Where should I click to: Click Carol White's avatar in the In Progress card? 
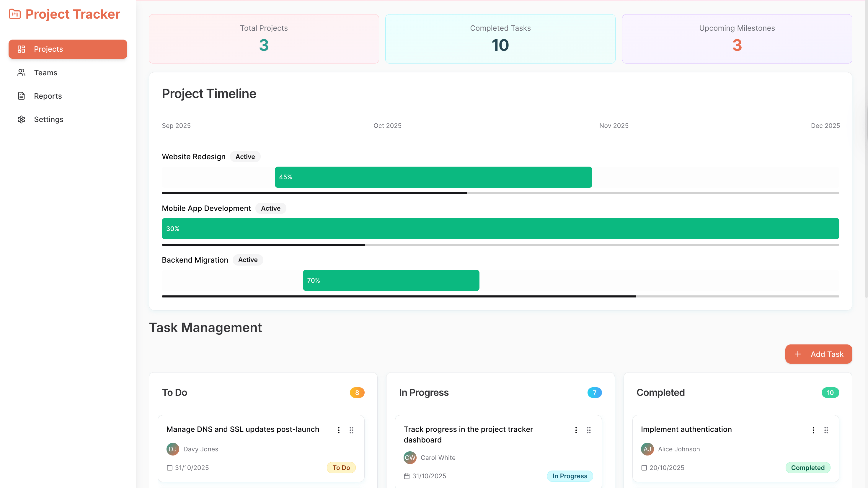[410, 458]
